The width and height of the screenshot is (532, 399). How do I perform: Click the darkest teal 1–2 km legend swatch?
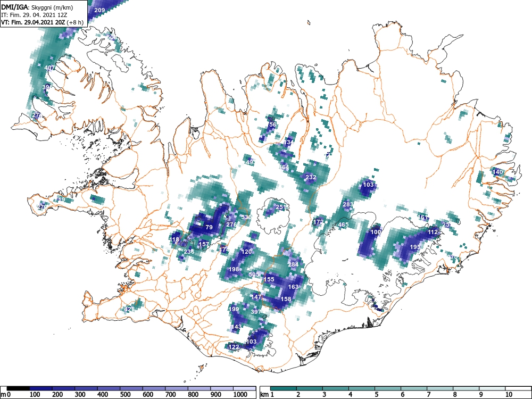click(284, 388)
